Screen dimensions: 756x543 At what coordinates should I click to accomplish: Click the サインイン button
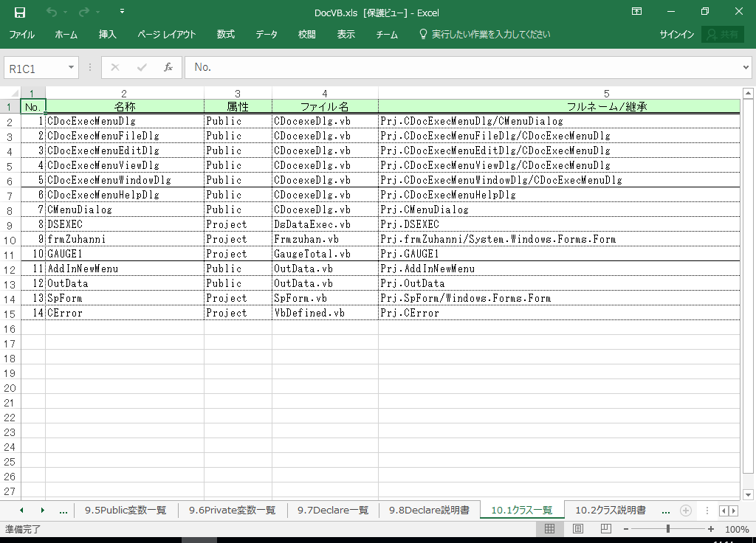(676, 35)
